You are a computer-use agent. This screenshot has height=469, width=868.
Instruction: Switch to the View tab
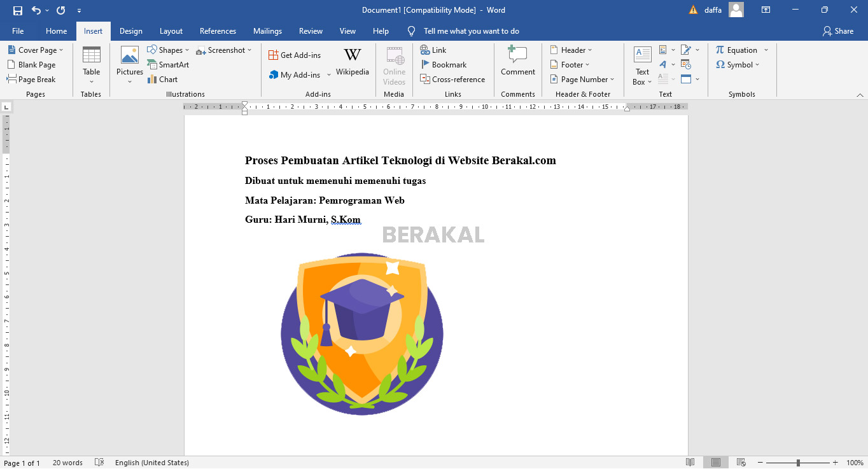347,31
